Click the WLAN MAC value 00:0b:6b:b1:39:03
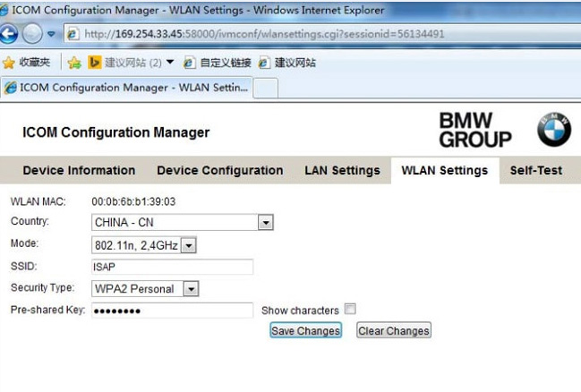This screenshot has height=392, width=581. [133, 201]
